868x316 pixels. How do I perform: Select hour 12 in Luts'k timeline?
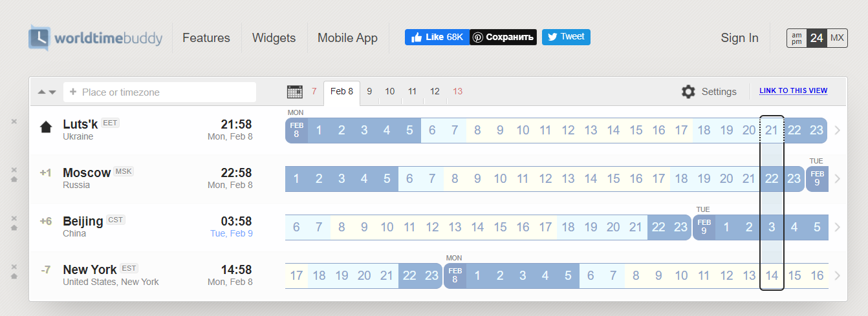(568, 131)
